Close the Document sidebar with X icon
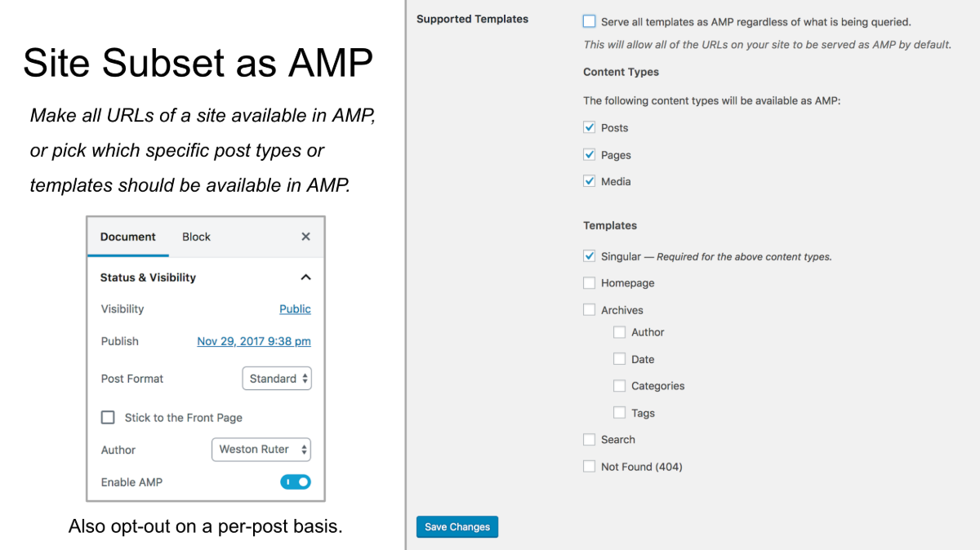 (x=305, y=237)
